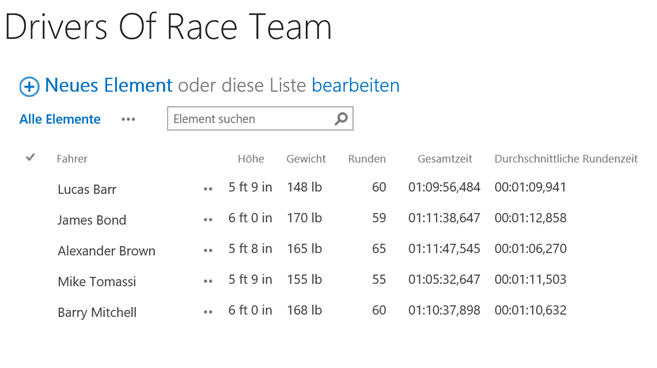Click average lap time 00:01:11,503

(x=530, y=279)
